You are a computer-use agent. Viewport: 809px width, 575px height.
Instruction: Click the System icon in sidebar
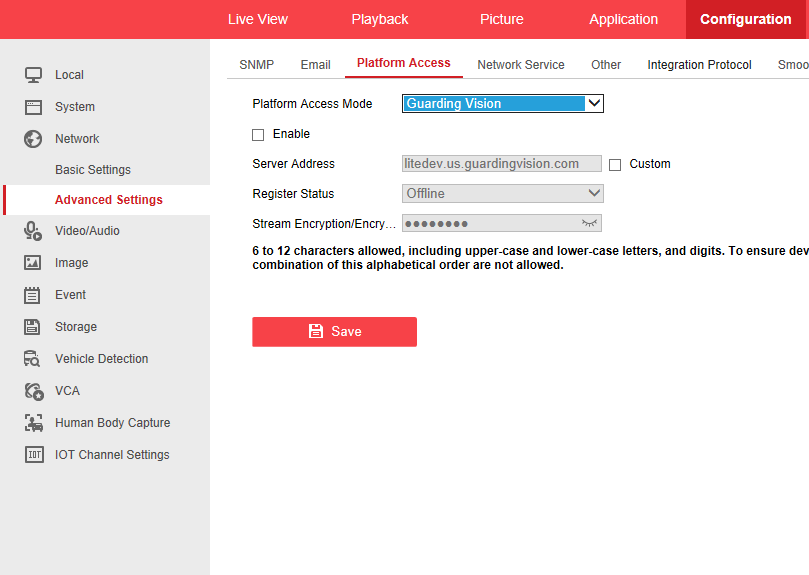[33, 107]
